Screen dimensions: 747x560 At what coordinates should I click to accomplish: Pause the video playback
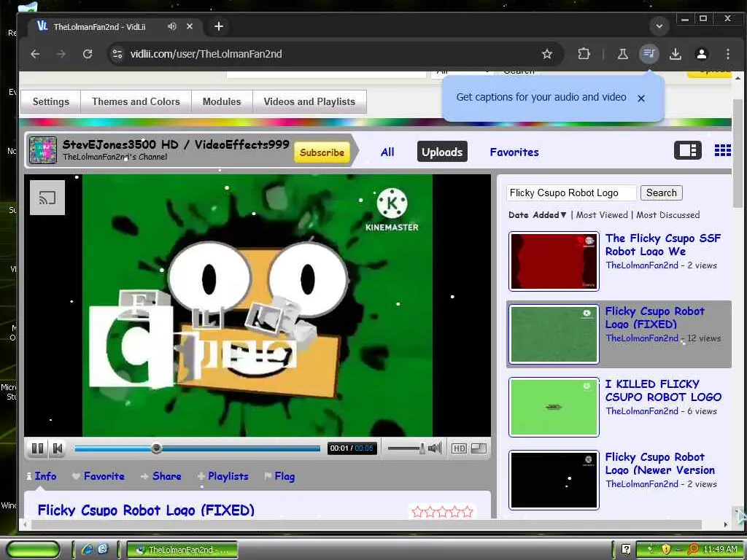click(37, 448)
